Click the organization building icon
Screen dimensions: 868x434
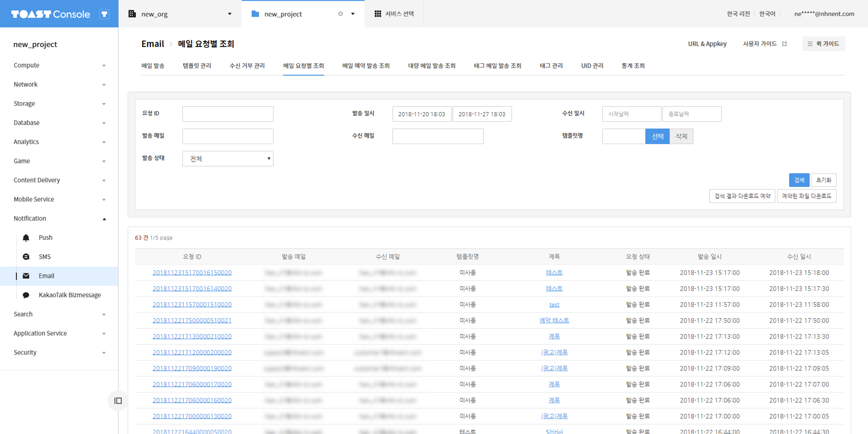(x=132, y=14)
